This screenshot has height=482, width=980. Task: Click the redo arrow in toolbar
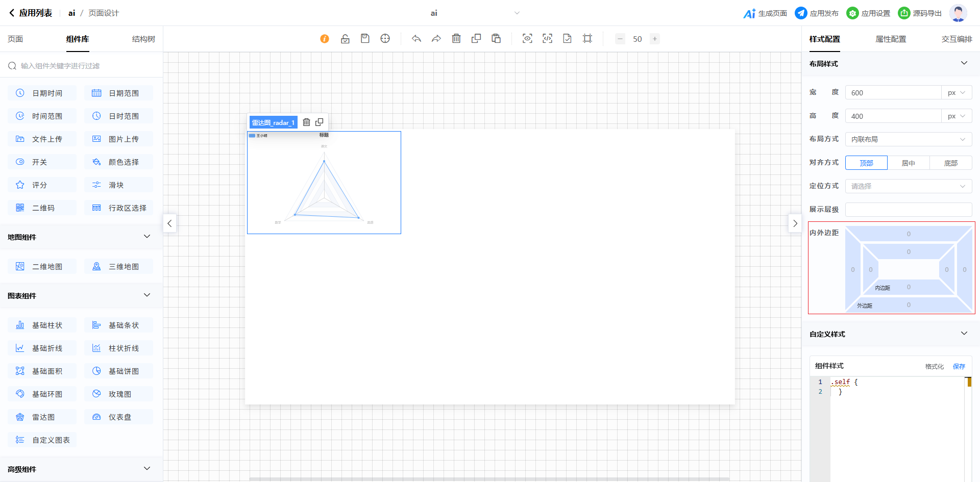click(x=436, y=39)
